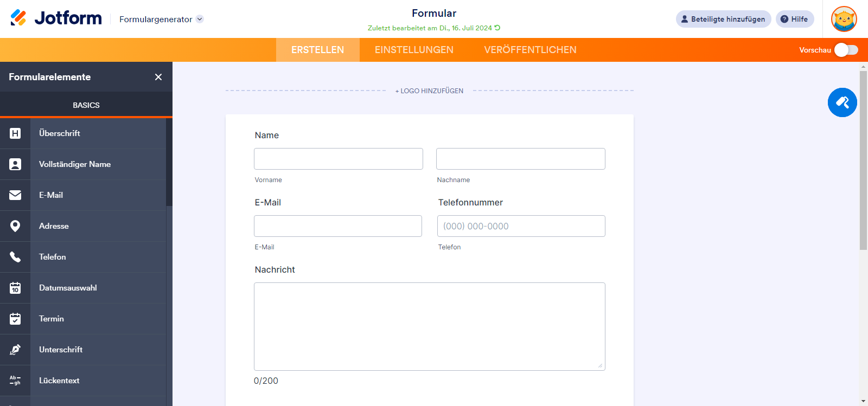868x406 pixels.
Task: Click the Beteiligte hinzufügen button
Action: coord(723,18)
